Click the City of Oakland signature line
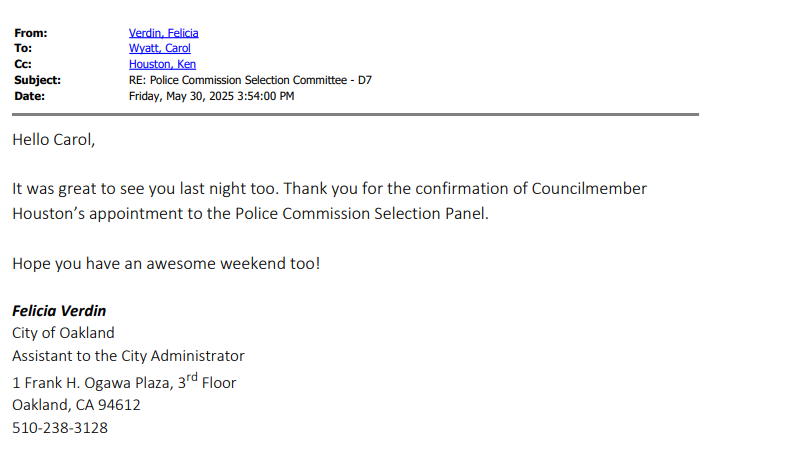Image resolution: width=795 pixels, height=473 pixels. point(63,333)
